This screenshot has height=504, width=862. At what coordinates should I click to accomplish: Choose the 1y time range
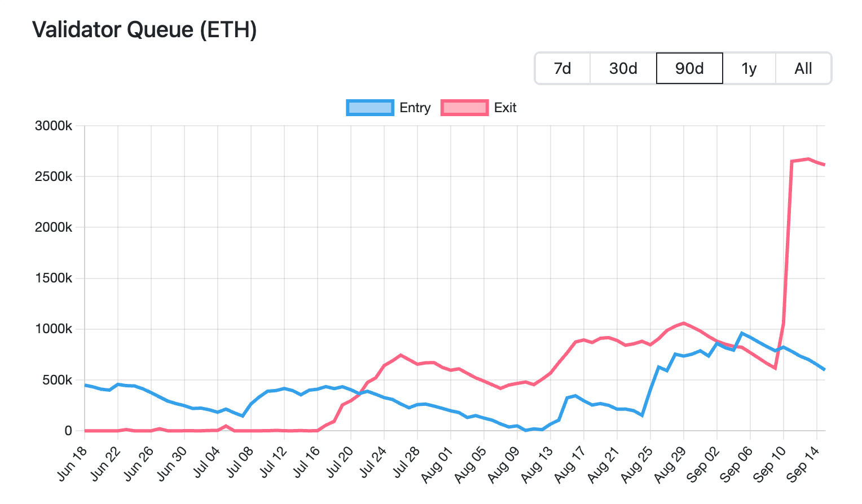pyautogui.click(x=749, y=68)
